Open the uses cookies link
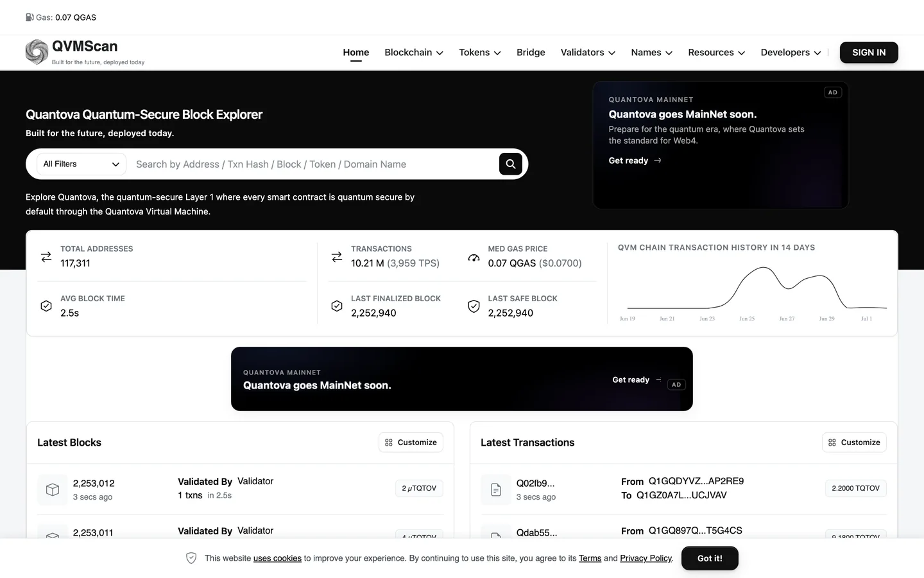This screenshot has height=578, width=924. click(x=277, y=558)
